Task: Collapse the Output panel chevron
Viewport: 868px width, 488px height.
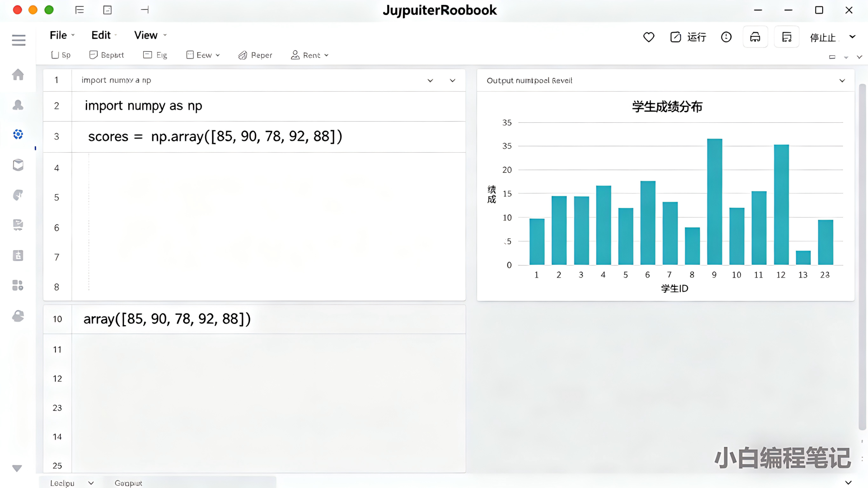Action: click(x=842, y=81)
